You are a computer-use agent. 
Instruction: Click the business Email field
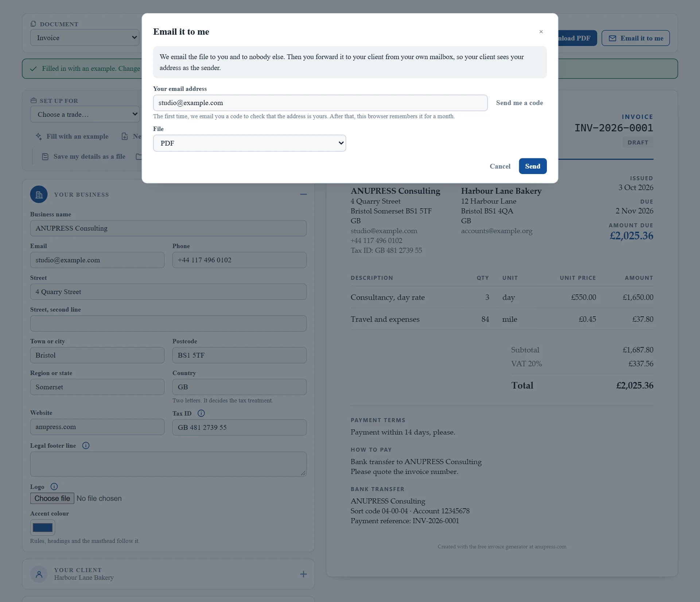[x=97, y=260]
